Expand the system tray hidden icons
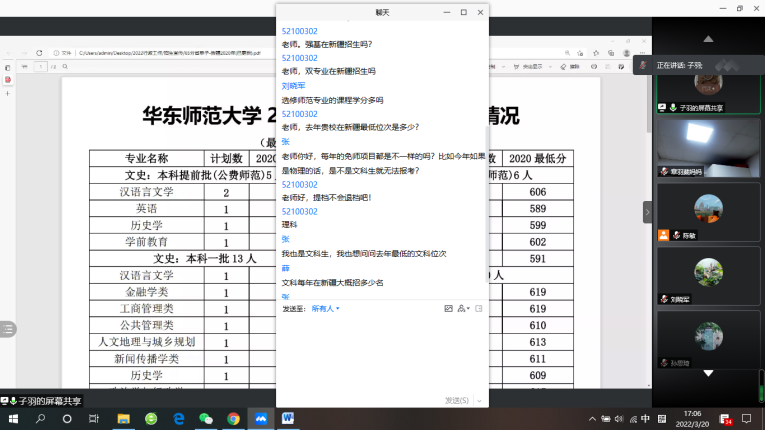This screenshot has height=430, width=765. (x=592, y=419)
